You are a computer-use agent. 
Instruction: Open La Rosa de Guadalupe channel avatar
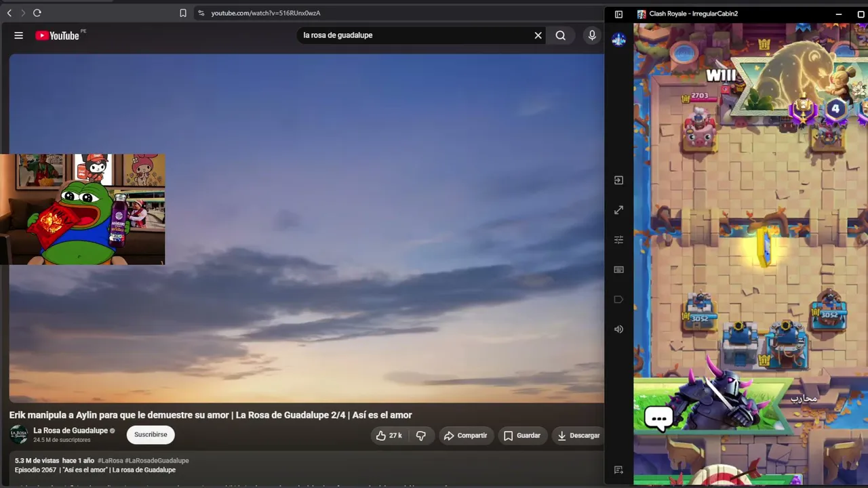click(x=19, y=434)
